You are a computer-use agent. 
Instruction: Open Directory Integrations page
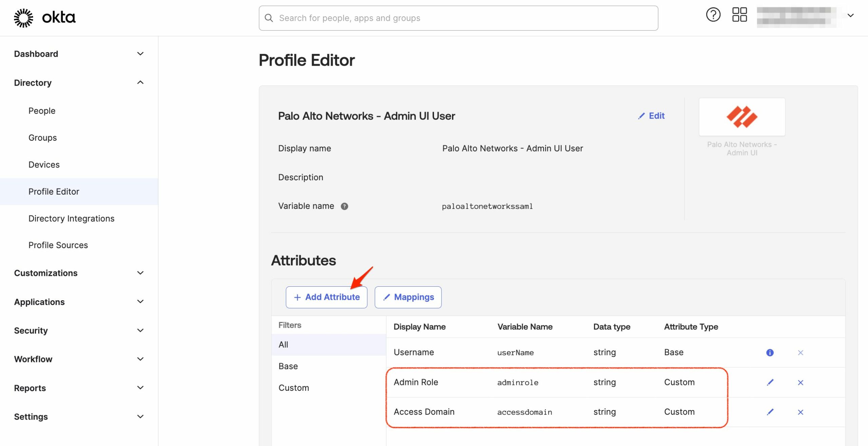click(71, 219)
